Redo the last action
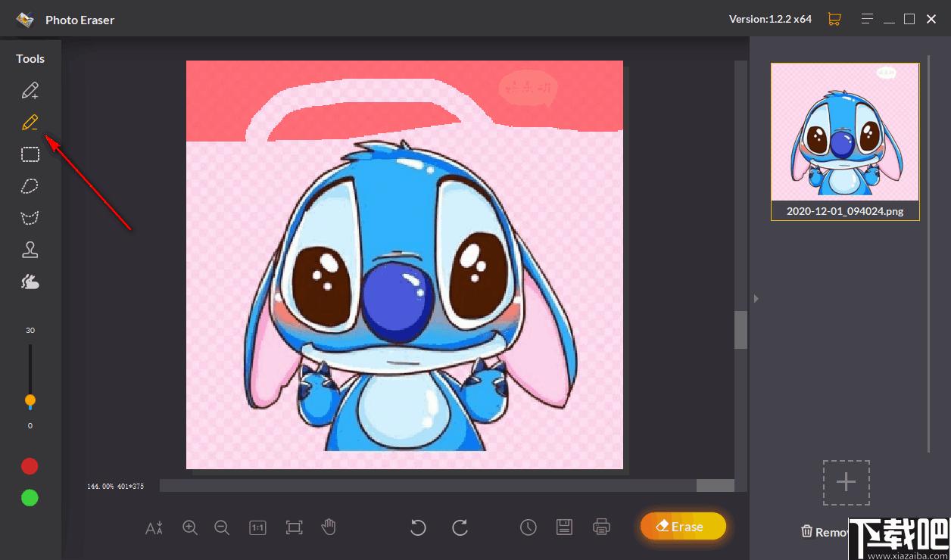Screen dimensions: 951x560 (x=460, y=527)
